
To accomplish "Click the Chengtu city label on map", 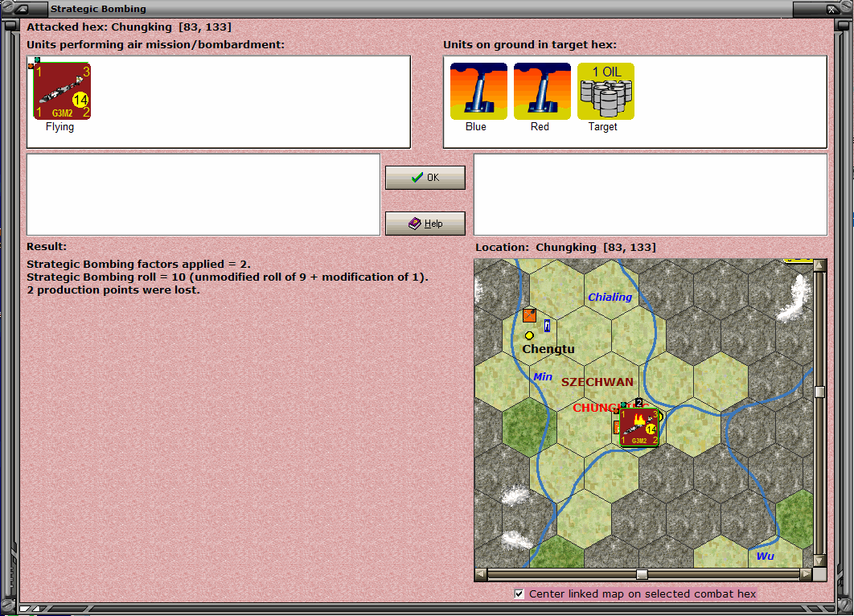I will pyautogui.click(x=548, y=349).
